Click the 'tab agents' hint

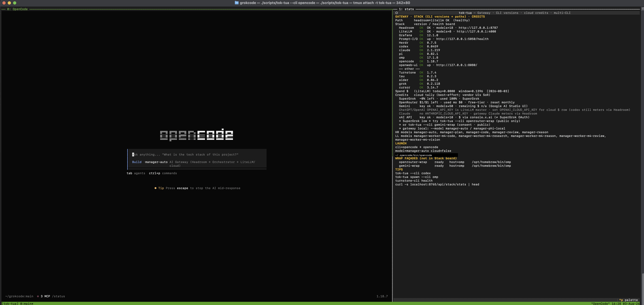(x=136, y=173)
